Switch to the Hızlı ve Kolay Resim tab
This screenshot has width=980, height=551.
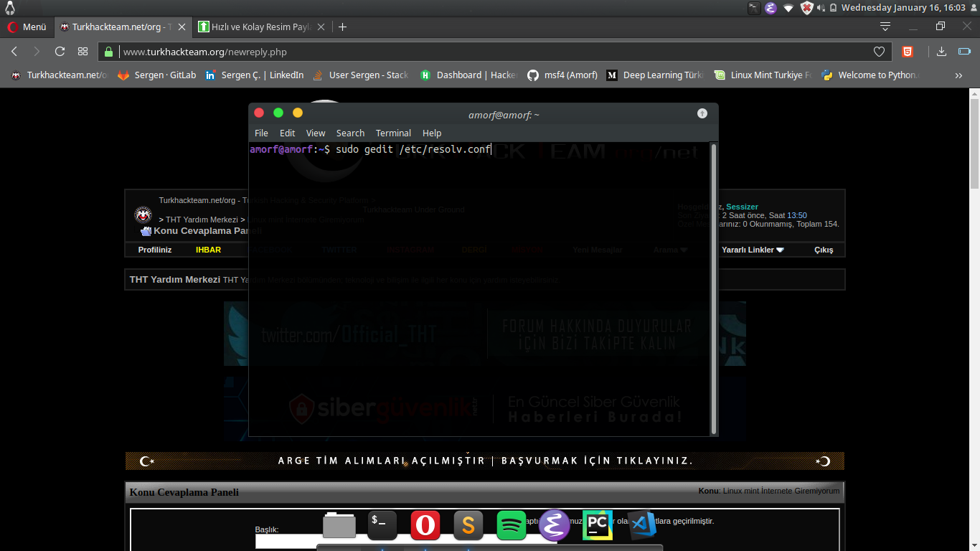253,27
